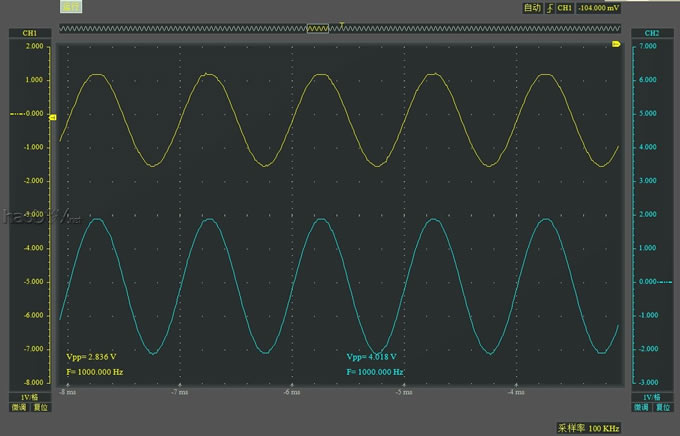Click the CH2 微调 fine-tune button
The width and height of the screenshot is (680, 436).
[640, 407]
